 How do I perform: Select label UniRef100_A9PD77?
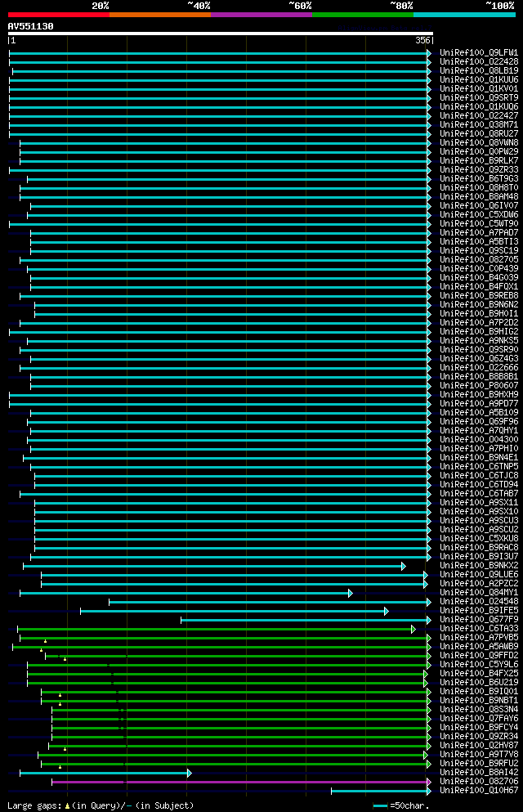479,403
